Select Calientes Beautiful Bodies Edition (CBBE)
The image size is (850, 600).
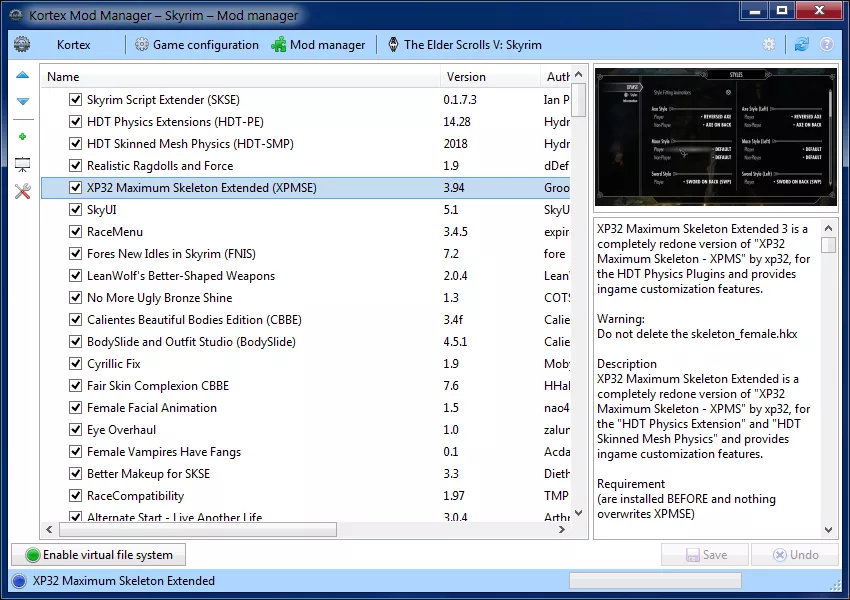306,320
